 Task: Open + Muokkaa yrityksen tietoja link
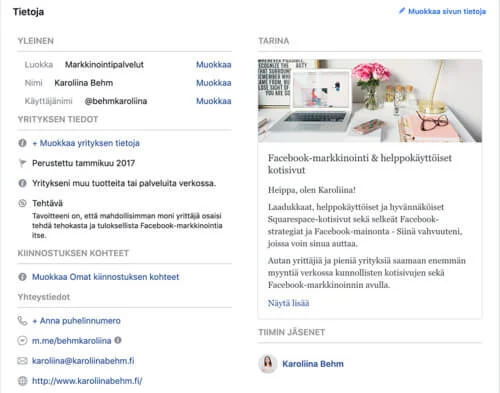click(x=86, y=143)
